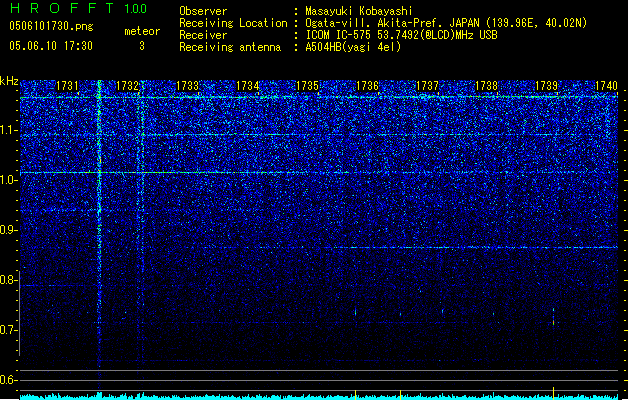
Task: Click the 1734 time marker
Action: tap(247, 86)
